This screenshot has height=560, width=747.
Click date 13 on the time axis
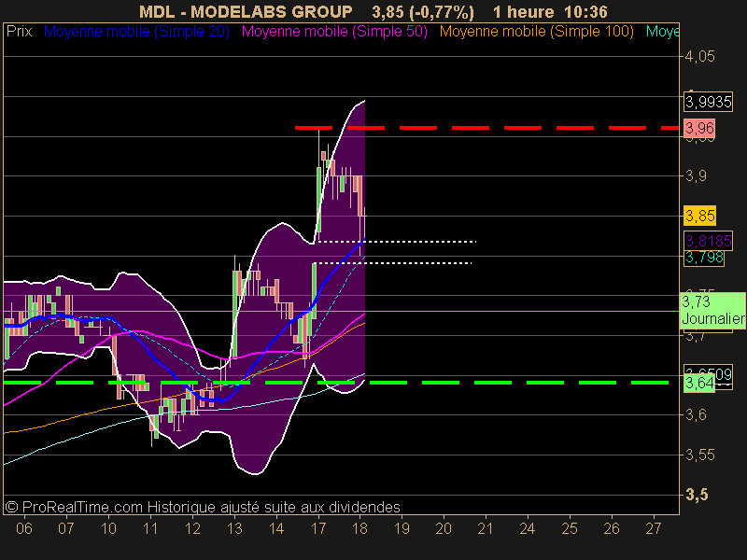pyautogui.click(x=234, y=528)
